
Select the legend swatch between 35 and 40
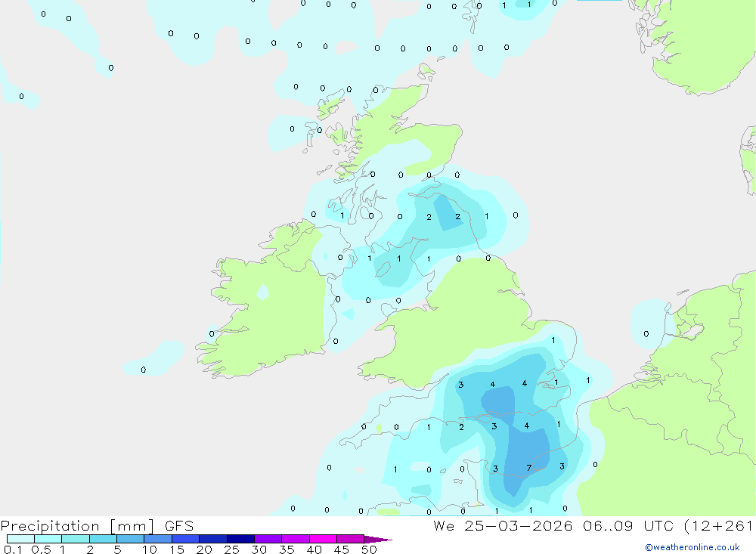coord(295,539)
